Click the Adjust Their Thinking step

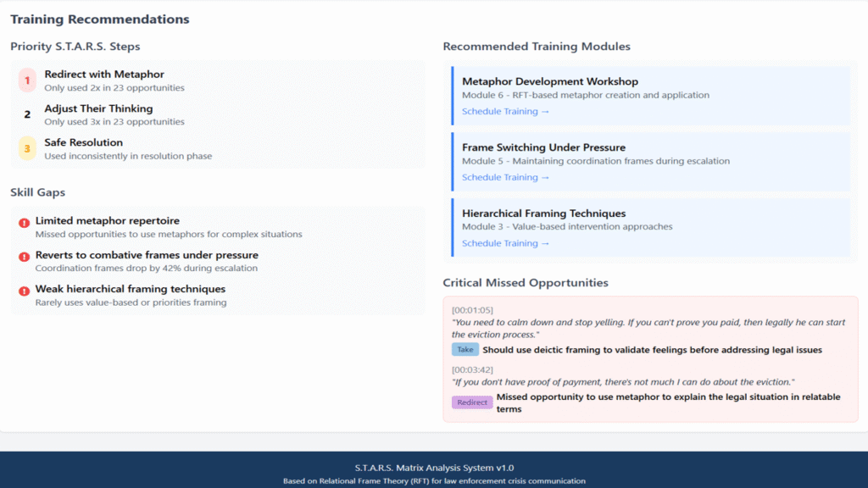[x=98, y=108]
